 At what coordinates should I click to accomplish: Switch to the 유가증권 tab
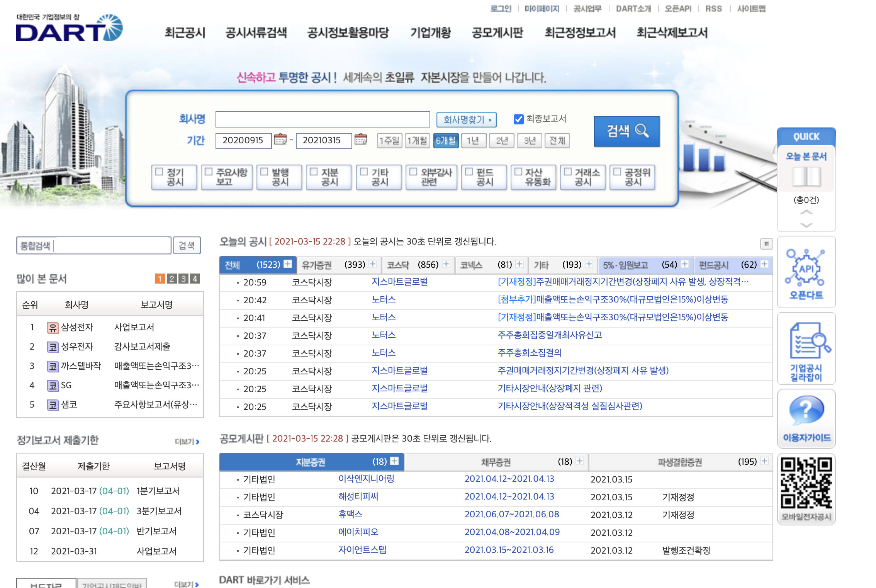317,265
